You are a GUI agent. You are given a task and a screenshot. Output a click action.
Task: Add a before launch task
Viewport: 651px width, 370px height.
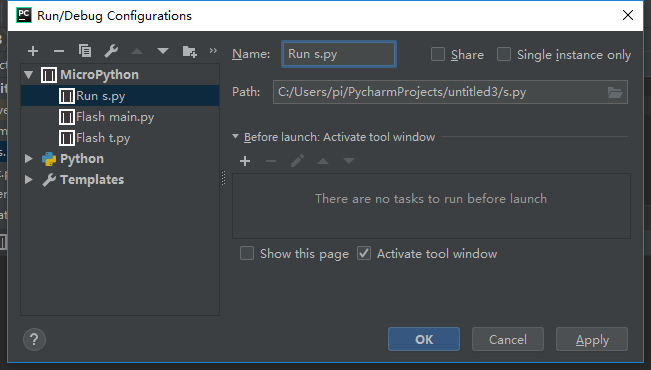click(x=245, y=161)
